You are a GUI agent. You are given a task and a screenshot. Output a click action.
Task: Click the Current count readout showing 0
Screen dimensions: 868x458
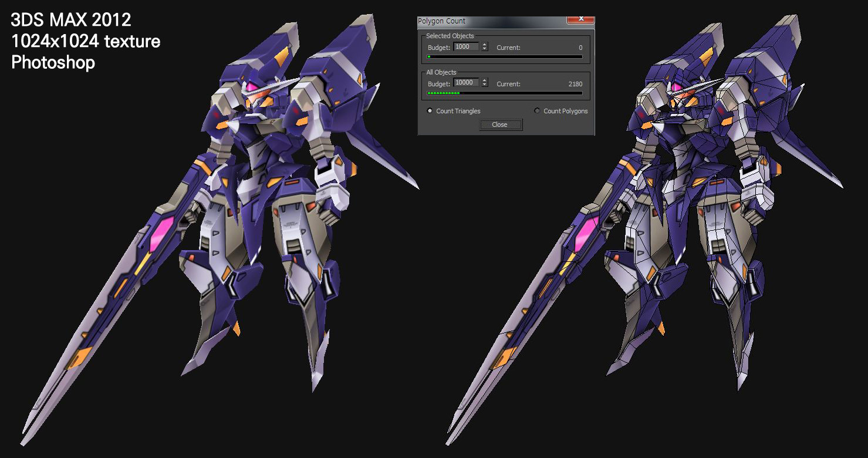[580, 47]
